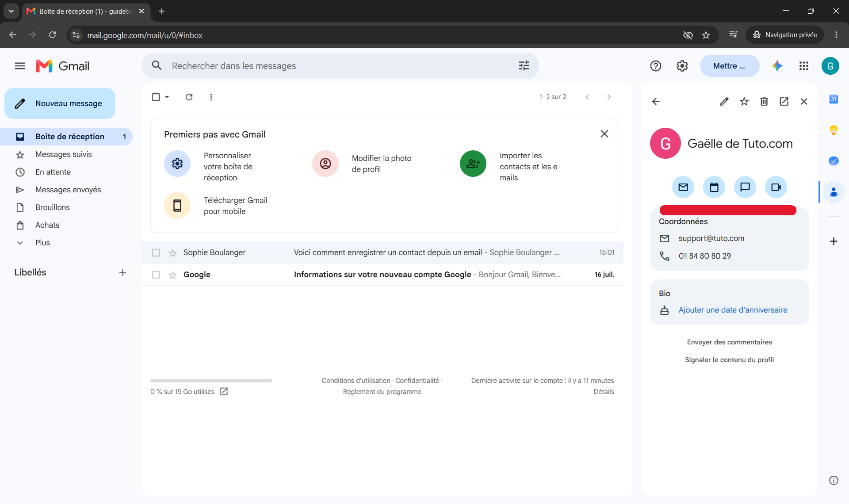Screen dimensions: 849x504
Task: Open Google Keep lightbulb icon
Action: click(834, 130)
